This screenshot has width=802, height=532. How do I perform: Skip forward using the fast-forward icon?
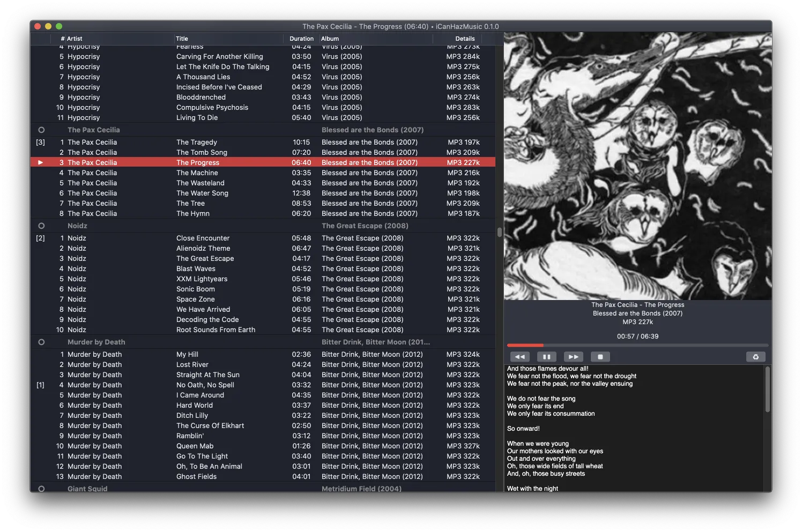pos(573,356)
